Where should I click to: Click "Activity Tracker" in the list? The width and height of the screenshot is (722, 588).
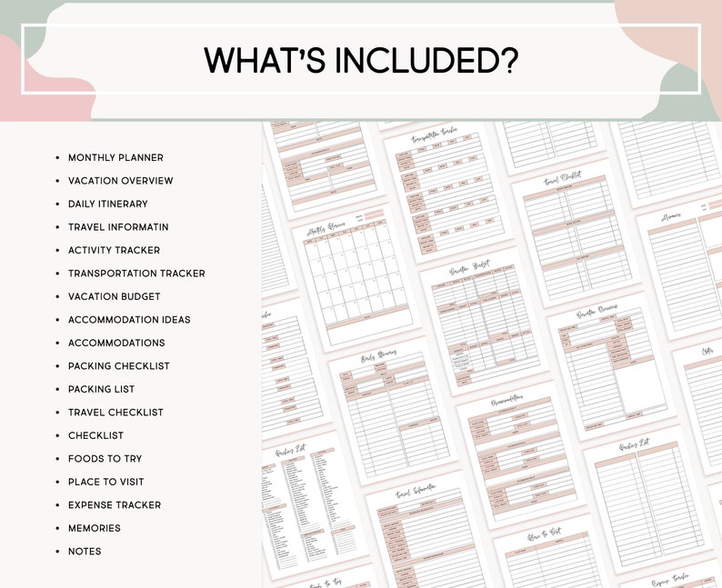pyautogui.click(x=114, y=251)
